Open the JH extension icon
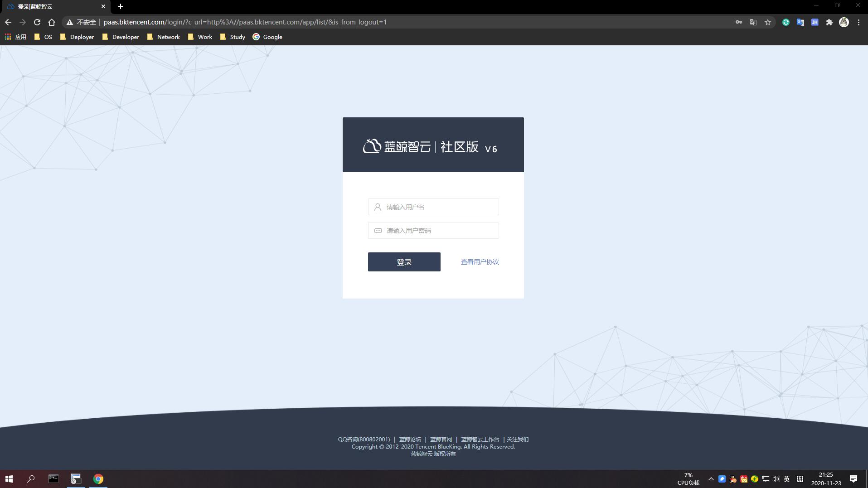The width and height of the screenshot is (868, 488). (815, 22)
